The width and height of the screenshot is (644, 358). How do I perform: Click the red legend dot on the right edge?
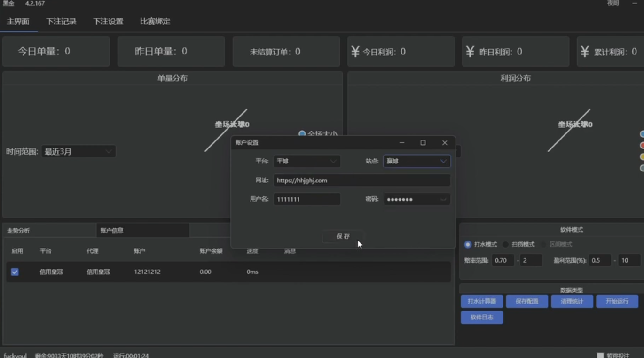[642, 146]
